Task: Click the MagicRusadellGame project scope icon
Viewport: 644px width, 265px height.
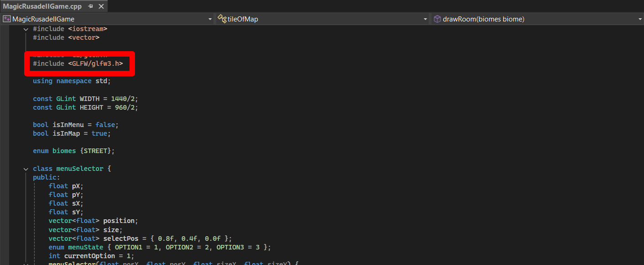Action: pyautogui.click(x=7, y=19)
